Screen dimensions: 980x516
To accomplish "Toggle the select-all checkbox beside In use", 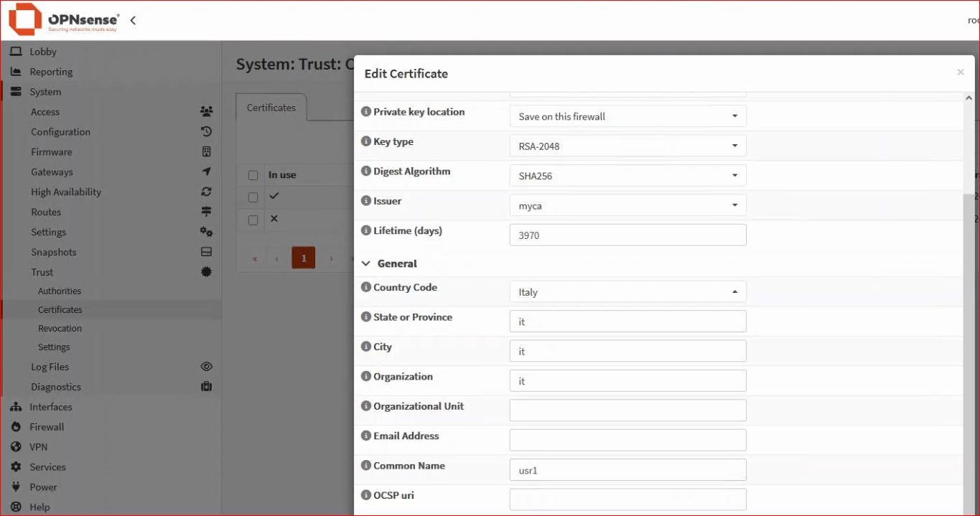I will pyautogui.click(x=253, y=175).
